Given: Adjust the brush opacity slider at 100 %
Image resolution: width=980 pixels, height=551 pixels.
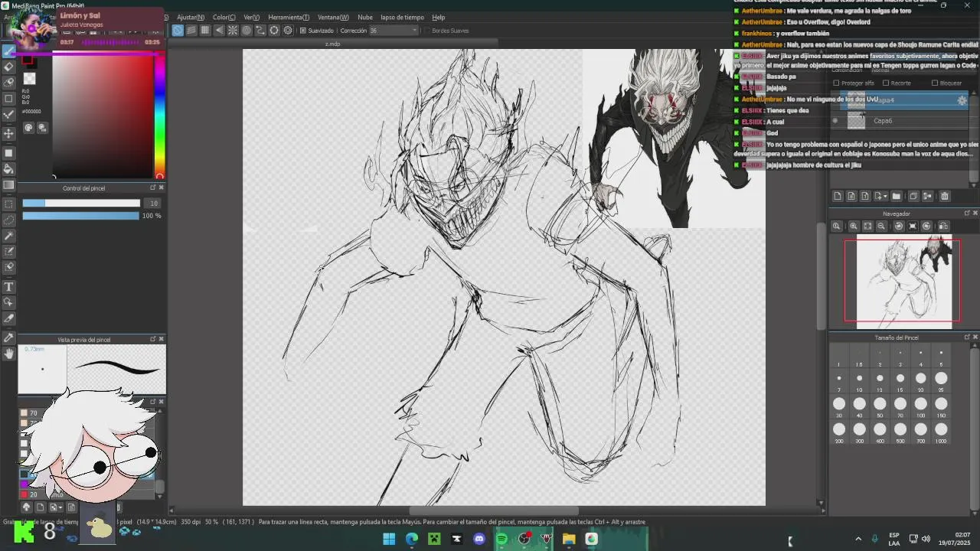Looking at the screenshot, I should [81, 216].
